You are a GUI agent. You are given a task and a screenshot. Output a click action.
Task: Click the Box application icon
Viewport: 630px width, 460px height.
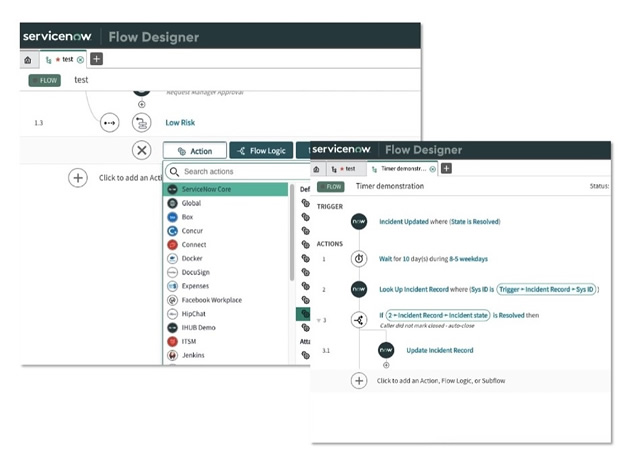[172, 217]
